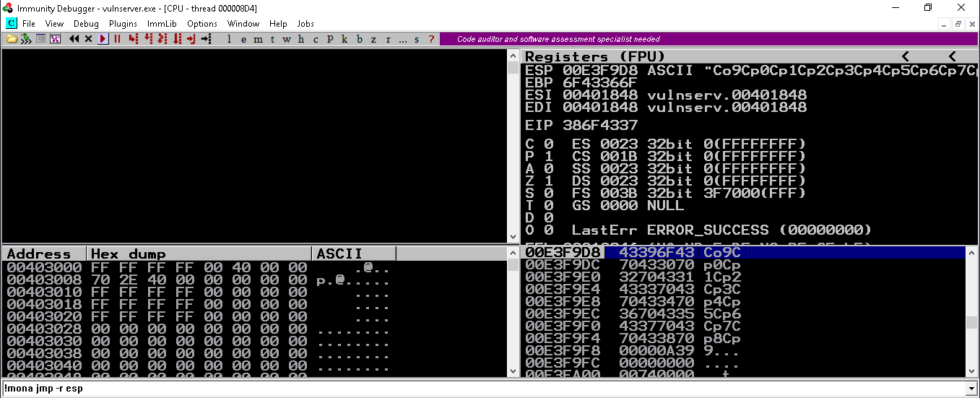The width and height of the screenshot is (980, 398).
Task: Click the Hex dump column header
Action: [199, 254]
